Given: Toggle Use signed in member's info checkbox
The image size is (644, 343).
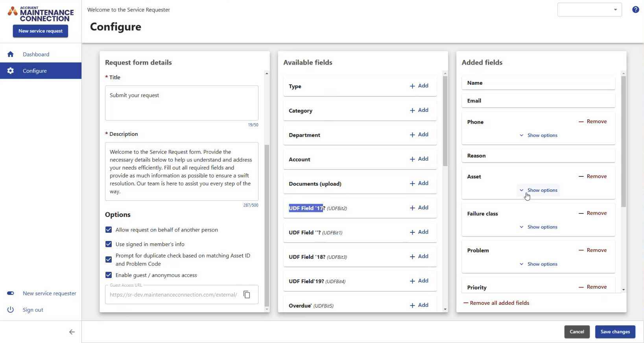Looking at the screenshot, I should 109,244.
